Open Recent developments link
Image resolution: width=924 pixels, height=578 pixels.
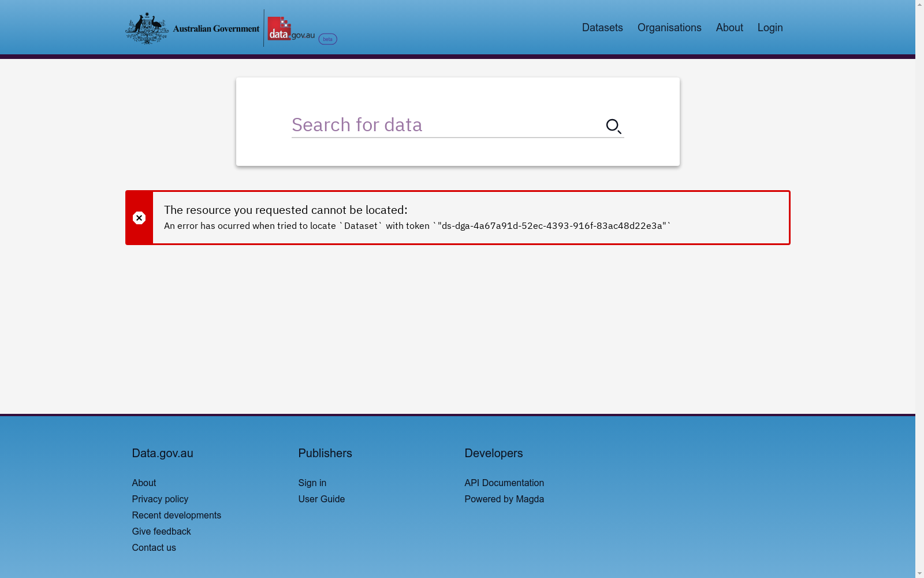point(176,515)
